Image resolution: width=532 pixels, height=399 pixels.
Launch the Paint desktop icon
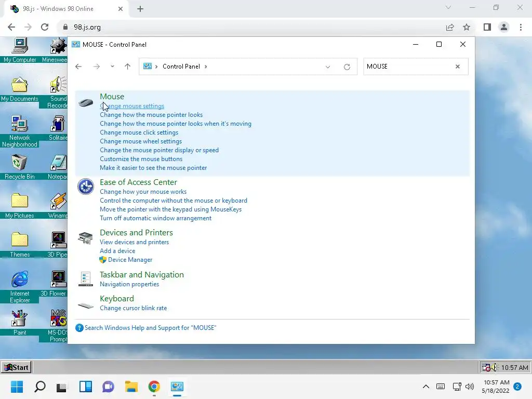[20, 323]
